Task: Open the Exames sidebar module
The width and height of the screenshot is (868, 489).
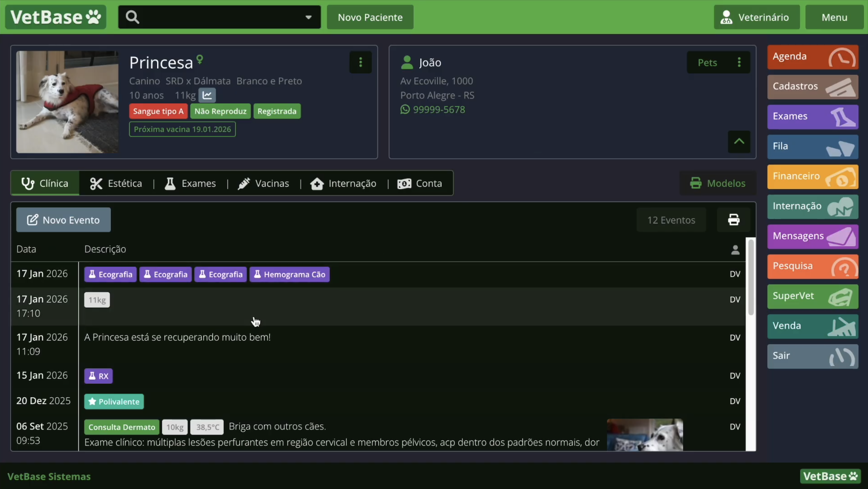Action: [x=812, y=116]
